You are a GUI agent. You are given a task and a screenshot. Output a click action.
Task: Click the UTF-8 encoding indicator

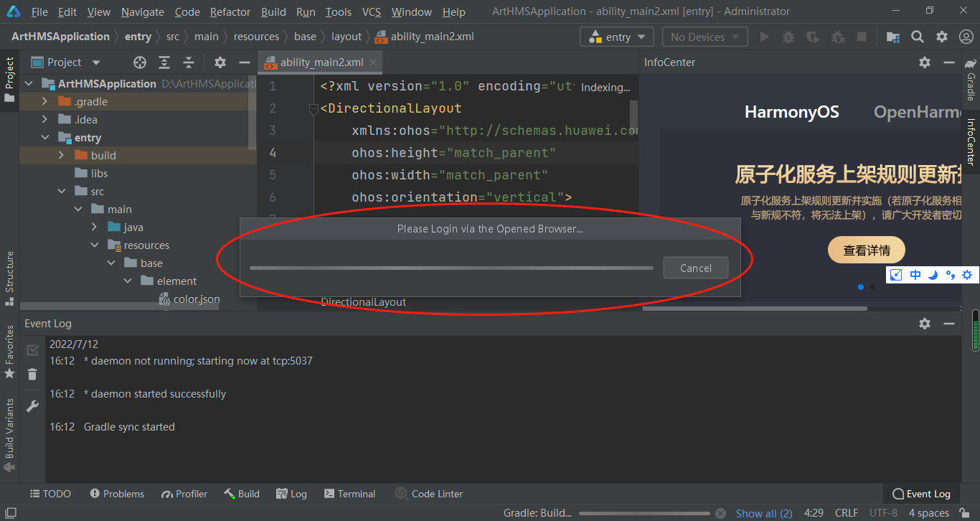883,513
